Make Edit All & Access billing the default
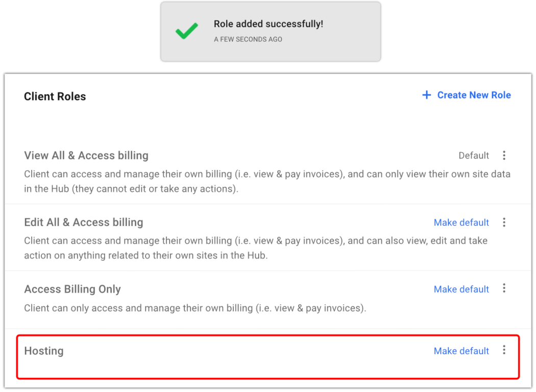Viewport: 536px width, 392px height. (461, 223)
